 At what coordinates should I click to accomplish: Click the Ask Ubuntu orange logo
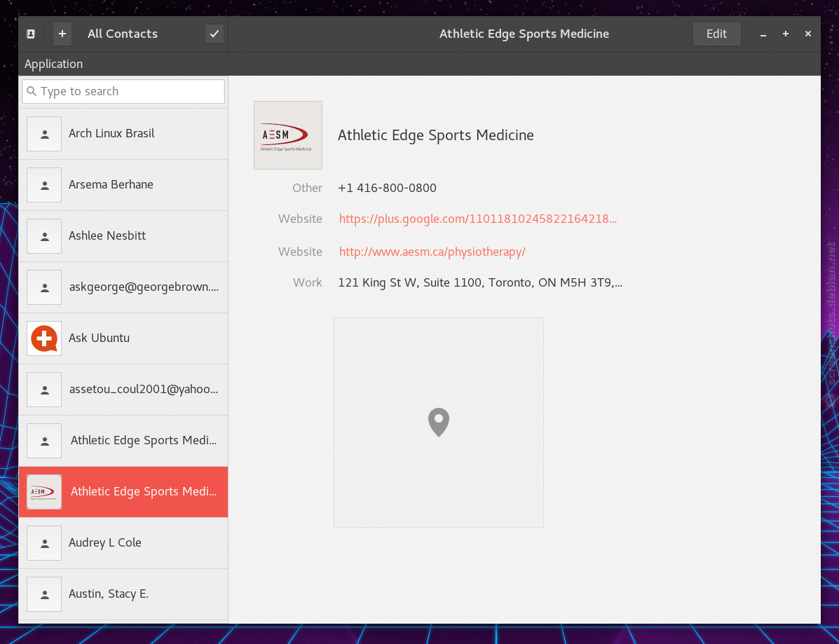click(44, 338)
